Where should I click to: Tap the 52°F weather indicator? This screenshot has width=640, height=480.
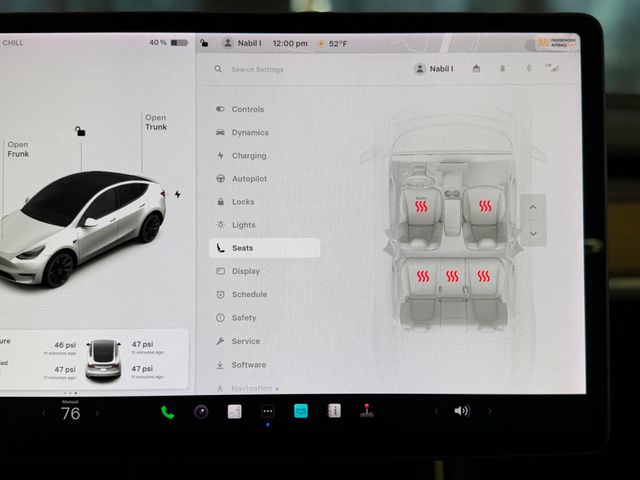point(332,44)
